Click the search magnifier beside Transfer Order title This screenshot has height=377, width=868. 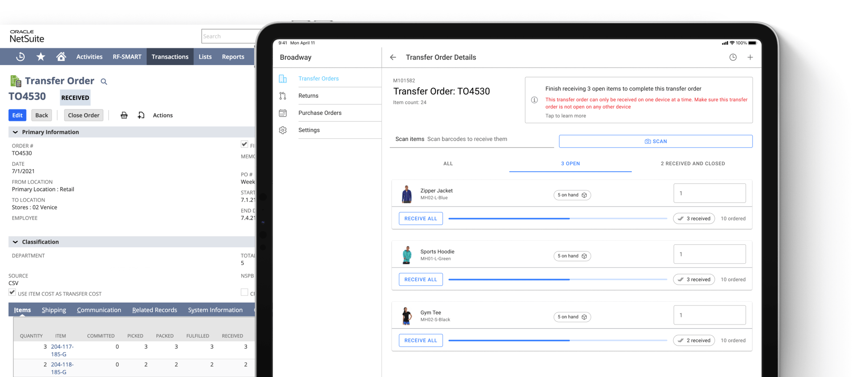pyautogui.click(x=104, y=82)
